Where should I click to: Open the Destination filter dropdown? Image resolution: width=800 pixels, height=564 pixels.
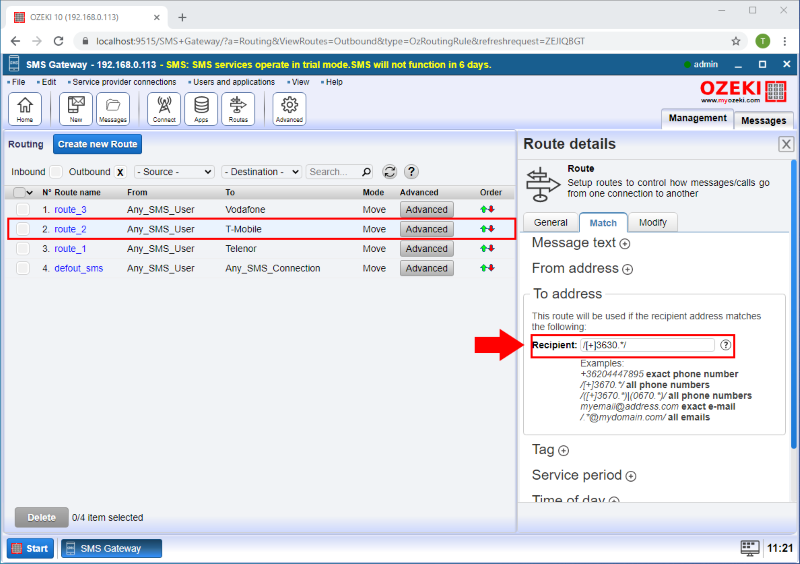pos(262,172)
